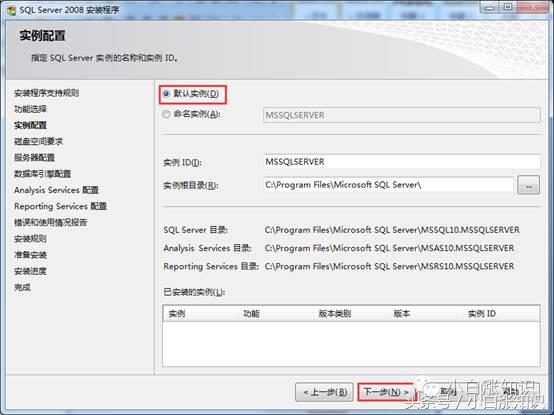Click the 实例 ID column header
The image size is (554, 415).
[501, 314]
